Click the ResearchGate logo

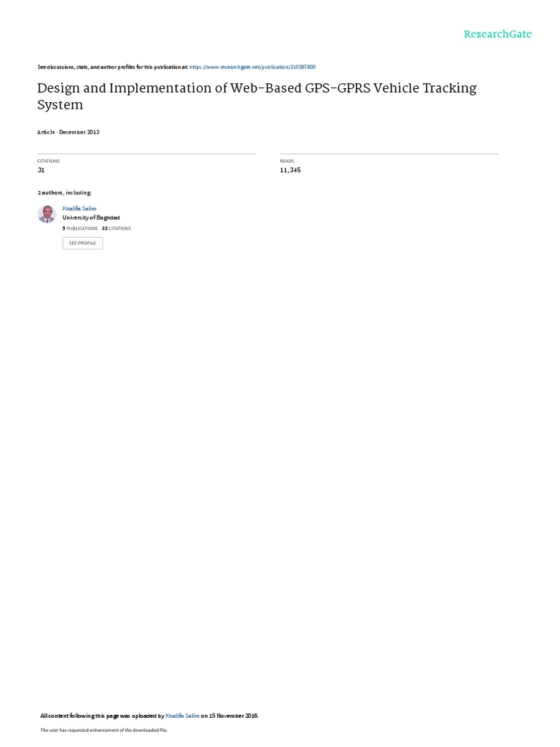[x=497, y=34]
